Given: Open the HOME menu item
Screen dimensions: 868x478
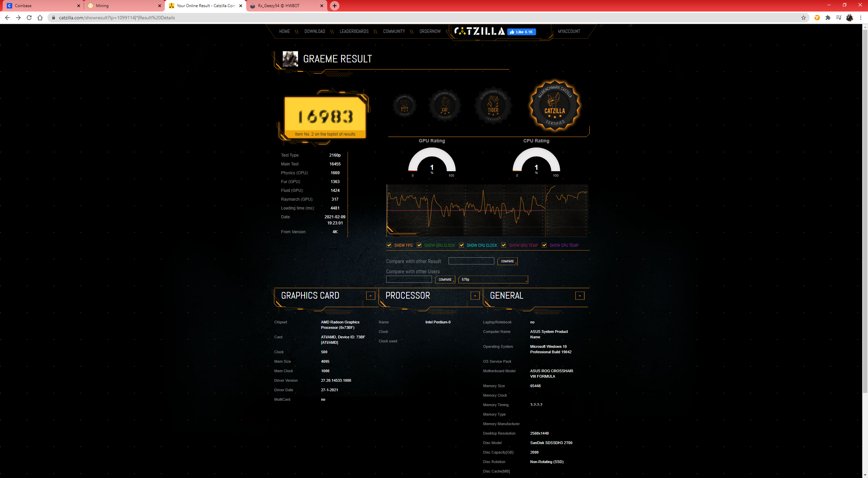Looking at the screenshot, I should coord(284,31).
